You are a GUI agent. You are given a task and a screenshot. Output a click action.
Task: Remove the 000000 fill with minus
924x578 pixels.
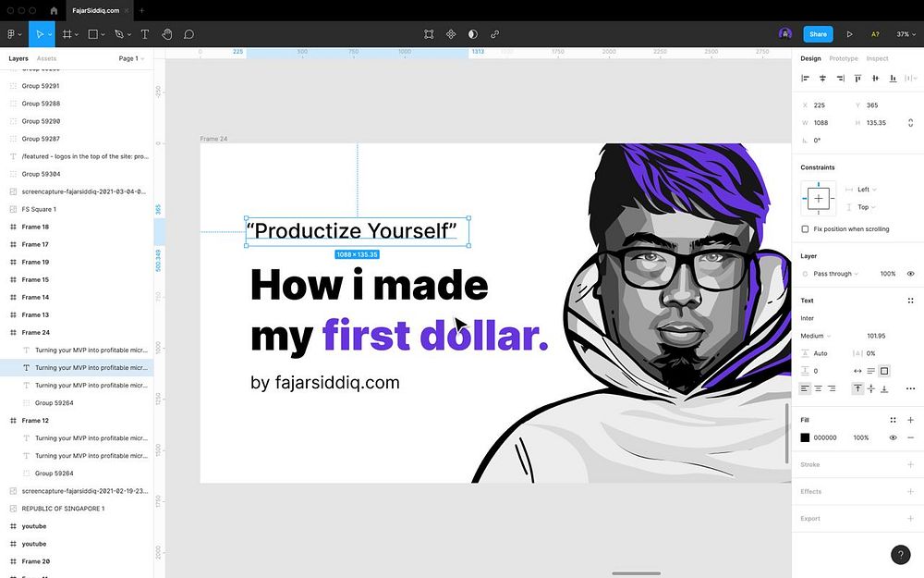(x=910, y=437)
